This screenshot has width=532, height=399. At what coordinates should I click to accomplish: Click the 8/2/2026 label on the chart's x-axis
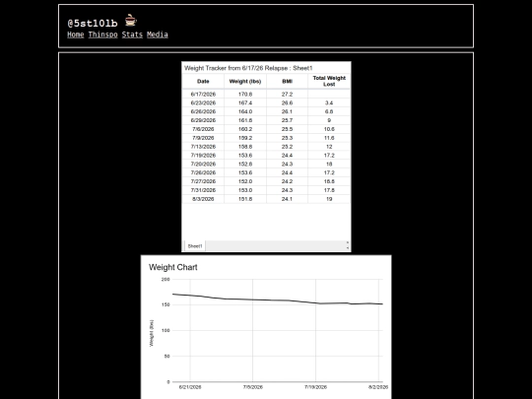378,387
